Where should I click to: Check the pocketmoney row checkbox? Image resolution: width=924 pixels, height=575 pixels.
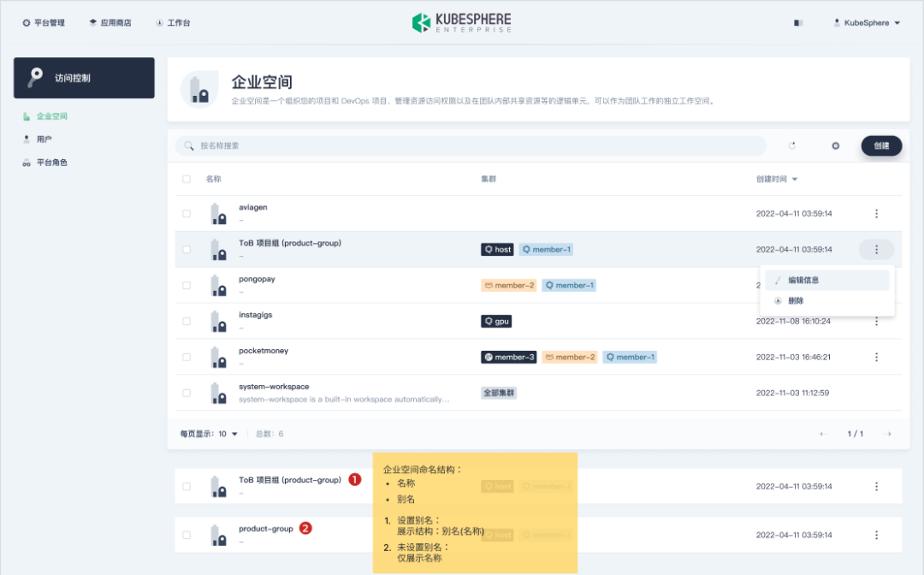click(187, 357)
